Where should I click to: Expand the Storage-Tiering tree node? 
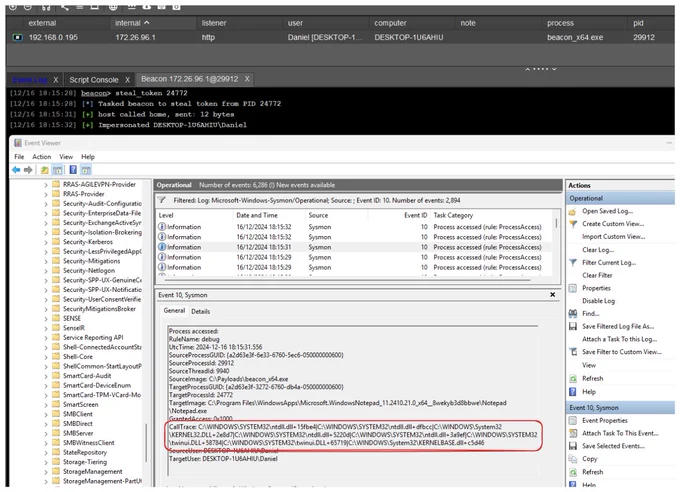(x=46, y=462)
